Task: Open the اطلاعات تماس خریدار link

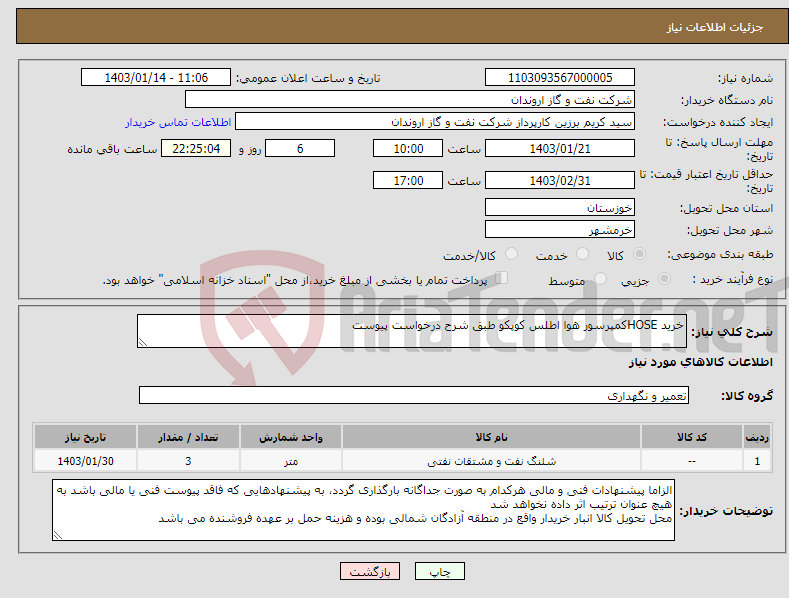Action: coord(178,122)
